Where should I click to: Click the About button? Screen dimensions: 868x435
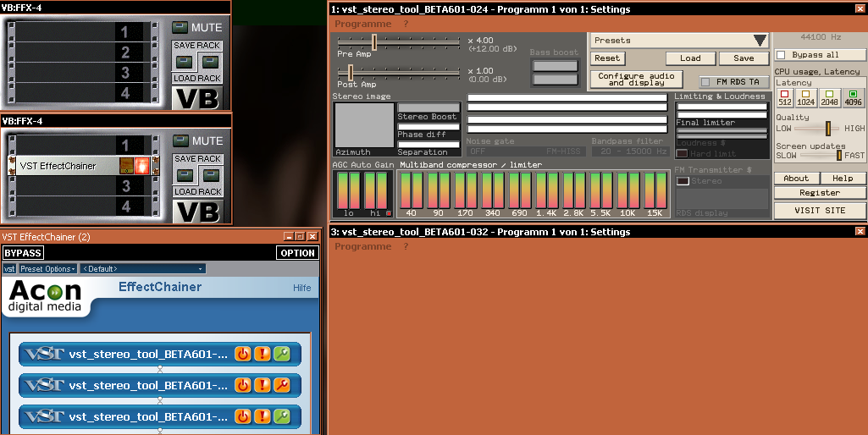(x=796, y=179)
